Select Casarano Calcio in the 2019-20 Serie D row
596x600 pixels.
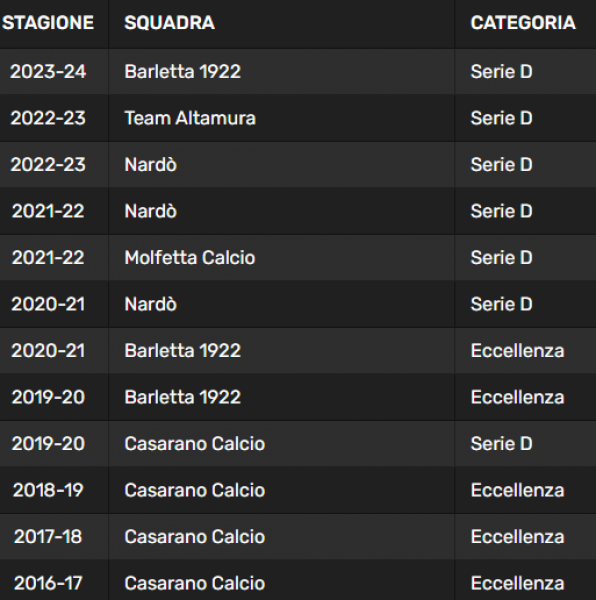pos(194,444)
